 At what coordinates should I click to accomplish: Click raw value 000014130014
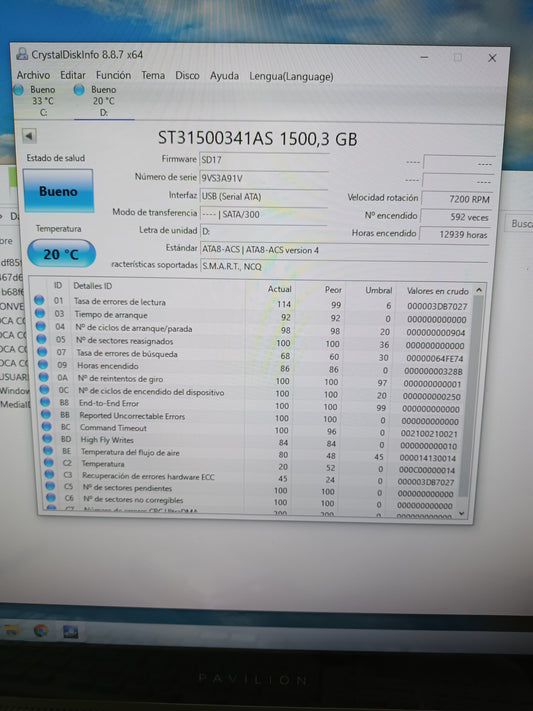coord(428,458)
